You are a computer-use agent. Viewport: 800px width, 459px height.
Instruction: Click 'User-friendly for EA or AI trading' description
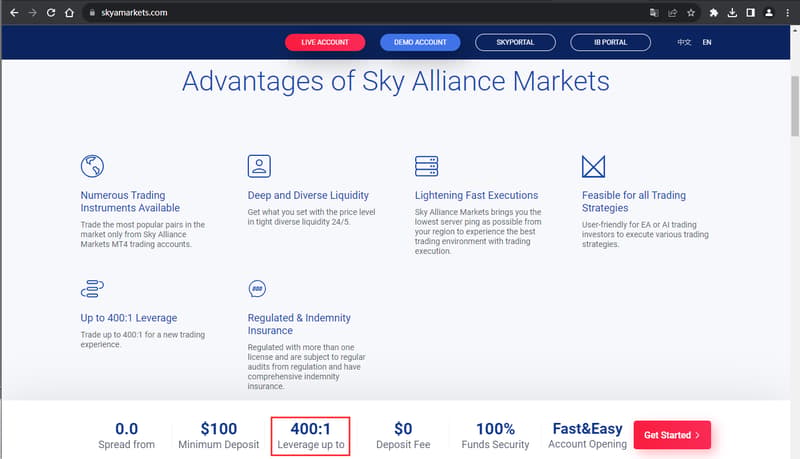[x=645, y=235]
